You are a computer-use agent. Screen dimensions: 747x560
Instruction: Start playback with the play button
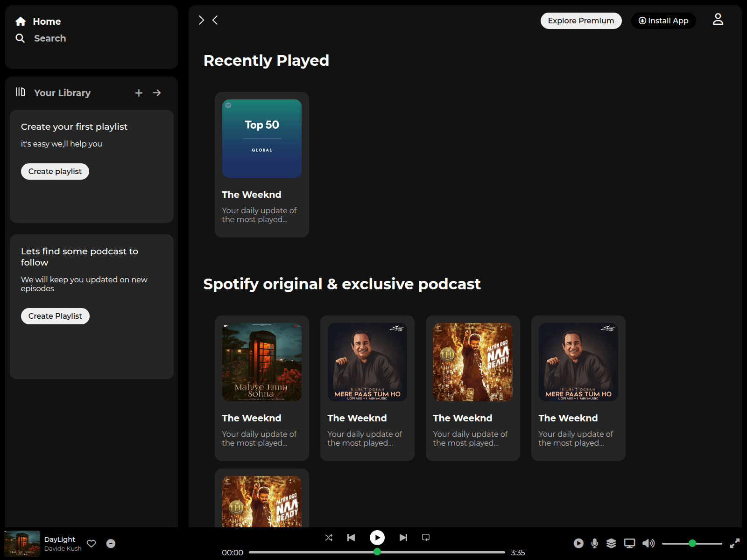click(x=377, y=538)
